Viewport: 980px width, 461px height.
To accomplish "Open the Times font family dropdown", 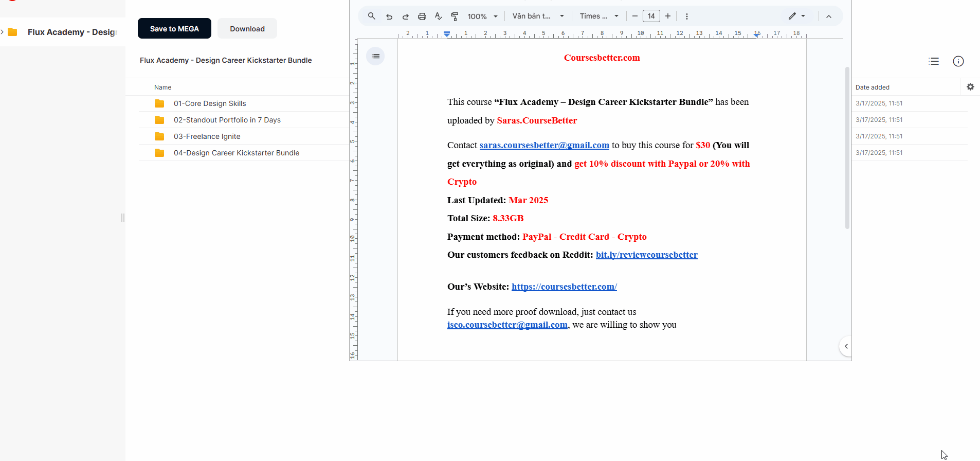I will pyautogui.click(x=599, y=16).
